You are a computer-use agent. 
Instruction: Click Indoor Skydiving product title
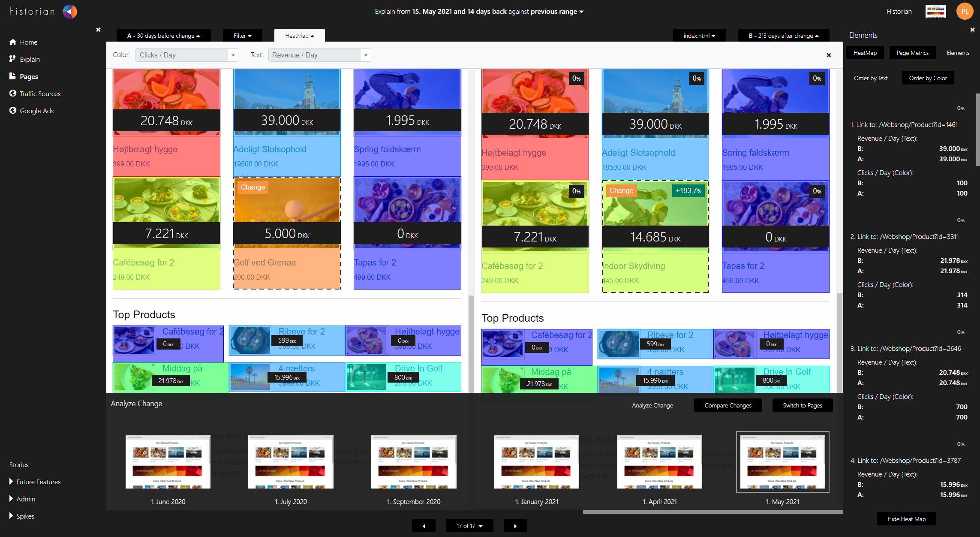point(634,266)
